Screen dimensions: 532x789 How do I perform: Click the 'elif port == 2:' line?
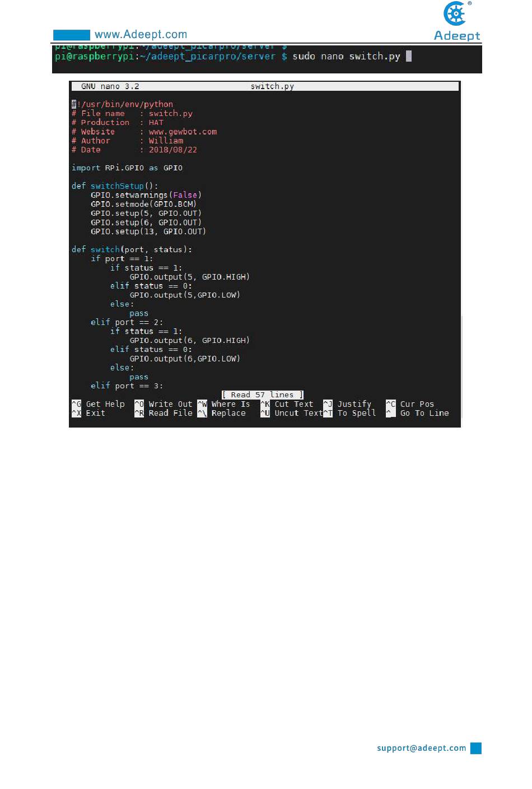point(127,322)
